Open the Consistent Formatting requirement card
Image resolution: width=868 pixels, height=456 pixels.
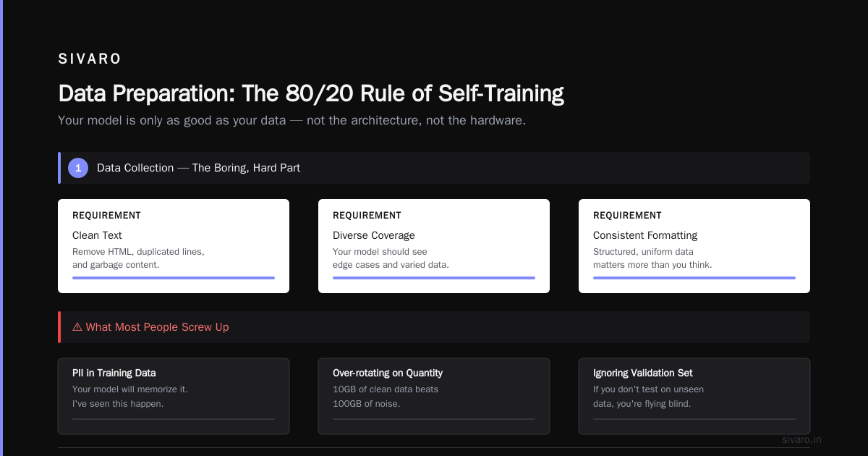click(x=694, y=246)
